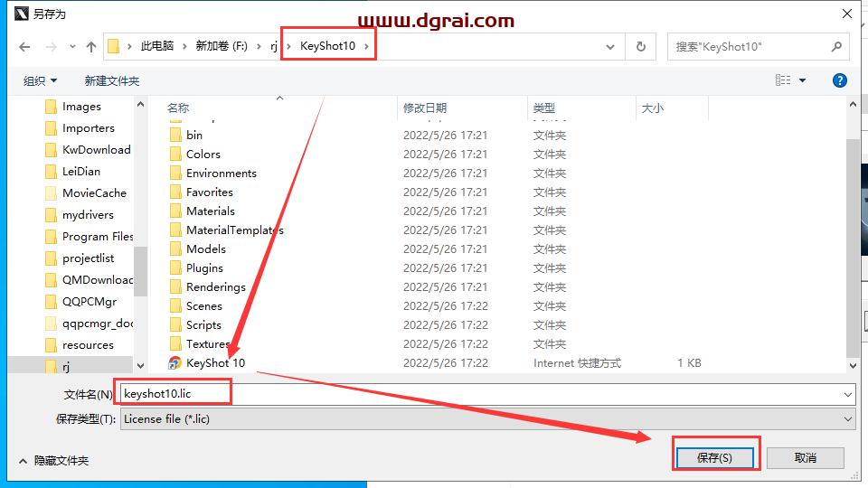Click the Cancel (取消) button
The height and width of the screenshot is (488, 868).
coord(805,458)
